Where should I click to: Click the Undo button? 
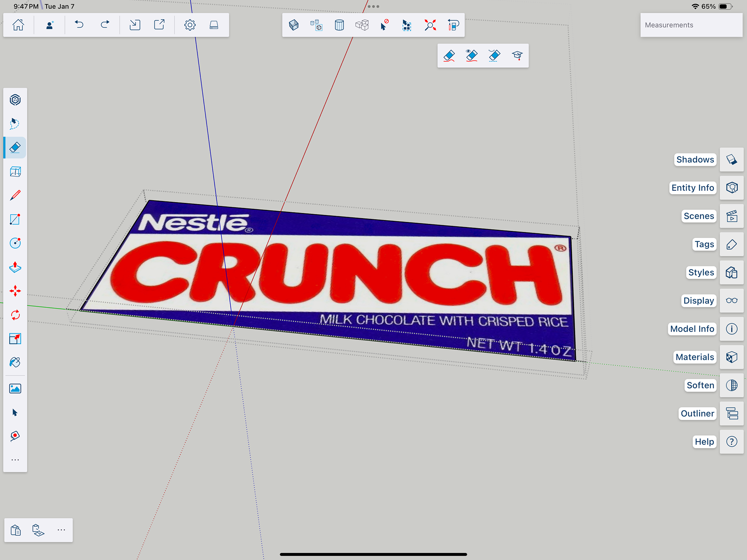[79, 25]
